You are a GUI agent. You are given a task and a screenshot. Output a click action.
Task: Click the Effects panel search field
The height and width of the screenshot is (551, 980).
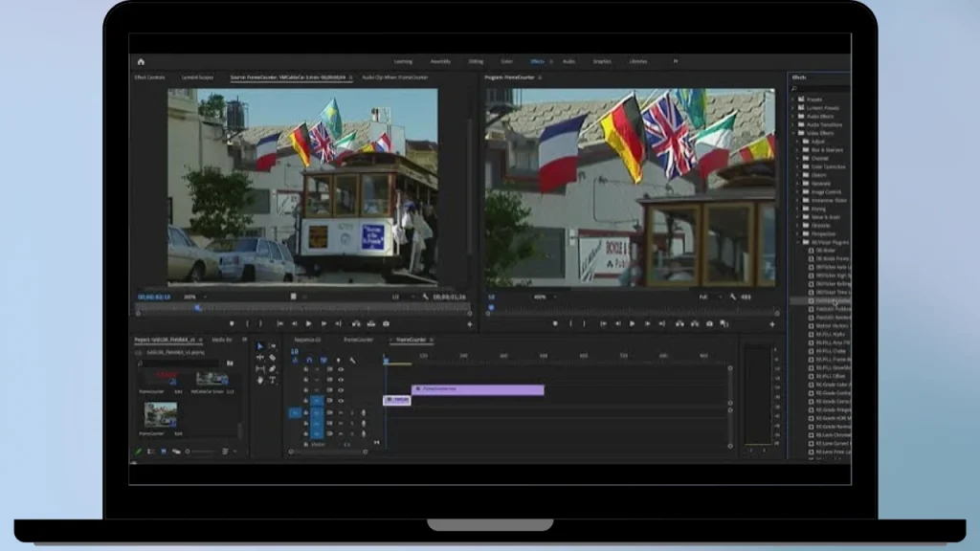(x=820, y=89)
